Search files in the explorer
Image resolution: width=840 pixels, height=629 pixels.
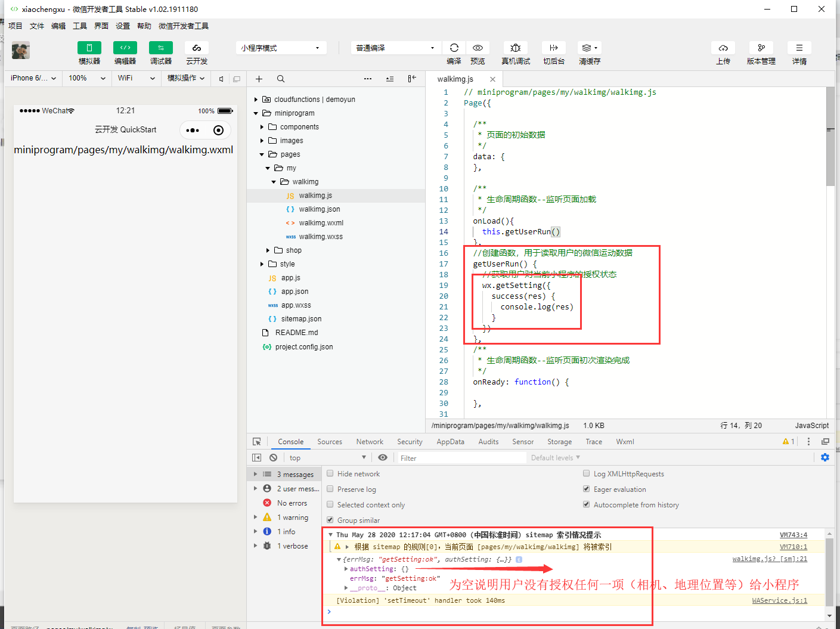tap(281, 79)
